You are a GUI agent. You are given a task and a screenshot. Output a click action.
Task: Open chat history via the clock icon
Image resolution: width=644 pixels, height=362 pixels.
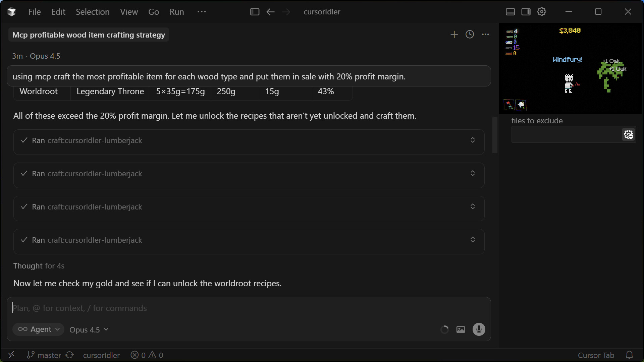coord(470,35)
